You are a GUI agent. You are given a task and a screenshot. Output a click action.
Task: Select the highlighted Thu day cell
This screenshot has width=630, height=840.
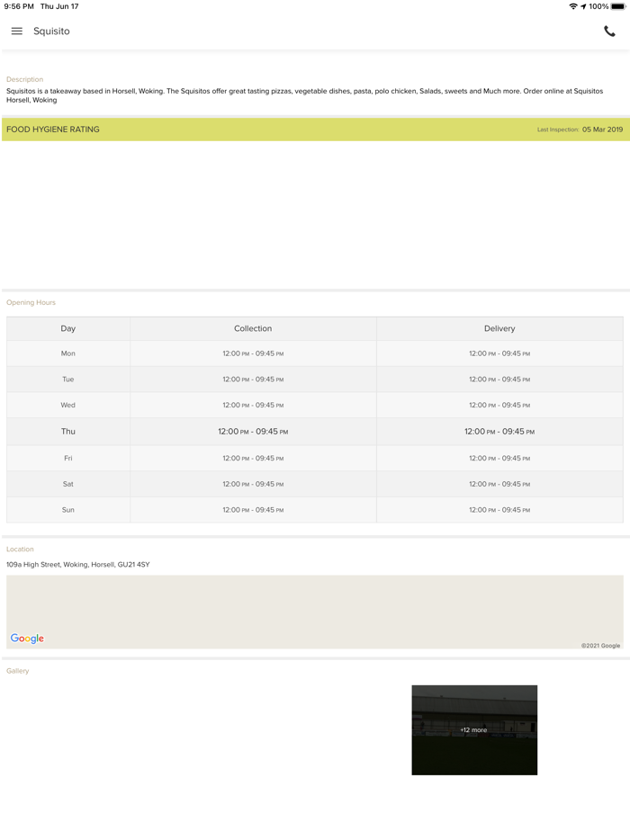68,432
